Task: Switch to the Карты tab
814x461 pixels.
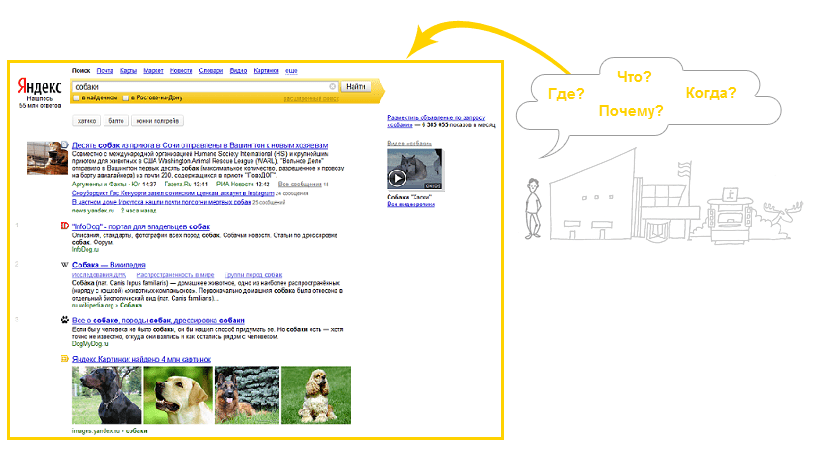Action: 128,71
